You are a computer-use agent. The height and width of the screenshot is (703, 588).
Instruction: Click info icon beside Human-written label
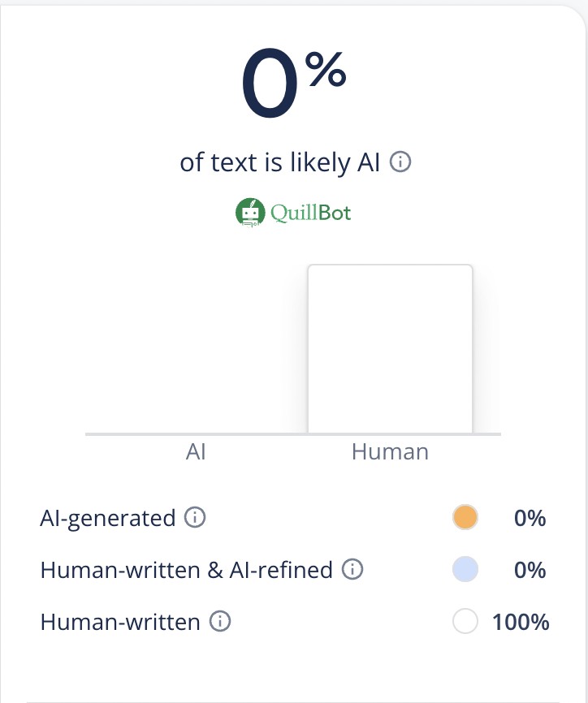point(219,623)
